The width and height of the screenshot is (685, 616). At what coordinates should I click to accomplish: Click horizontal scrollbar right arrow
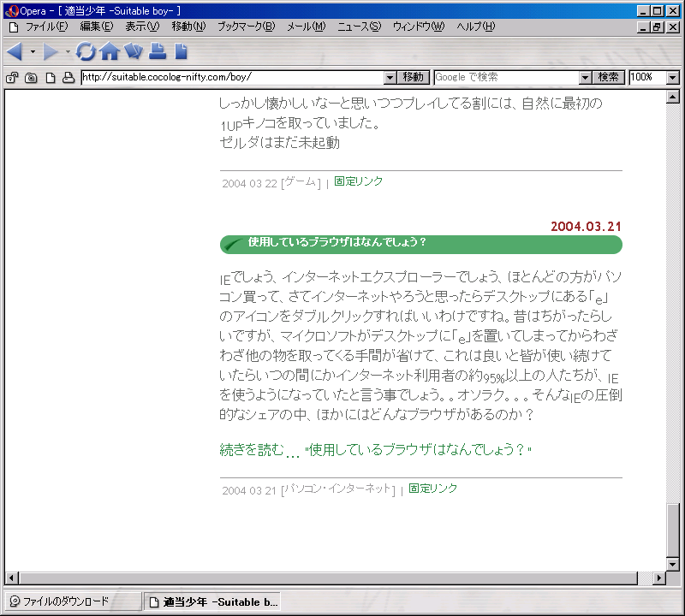coord(658,578)
